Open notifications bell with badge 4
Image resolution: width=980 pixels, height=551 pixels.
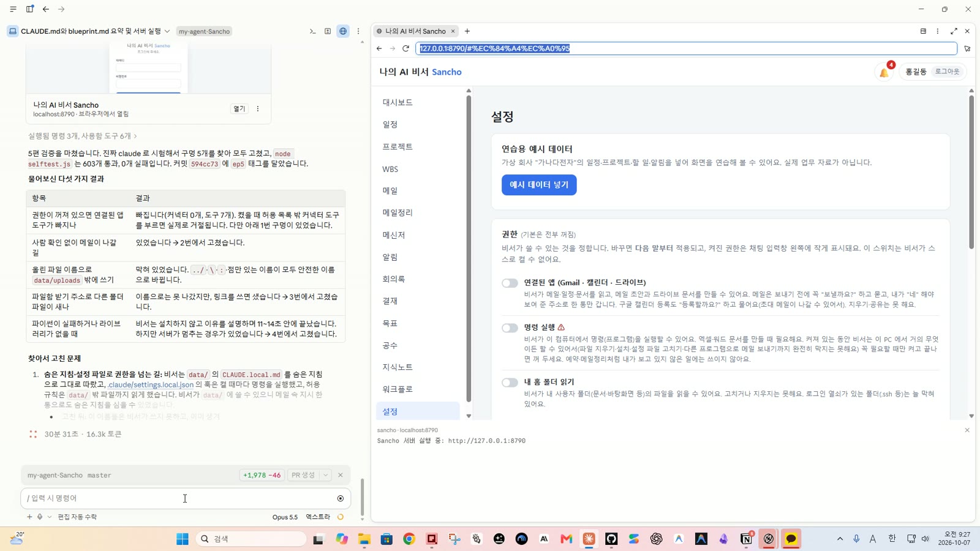884,72
